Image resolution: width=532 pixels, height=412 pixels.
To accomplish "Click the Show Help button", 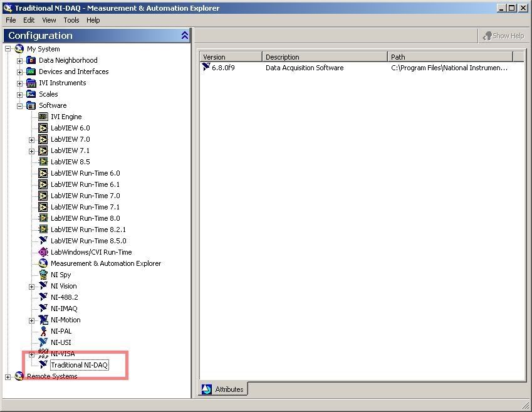I will 504,36.
